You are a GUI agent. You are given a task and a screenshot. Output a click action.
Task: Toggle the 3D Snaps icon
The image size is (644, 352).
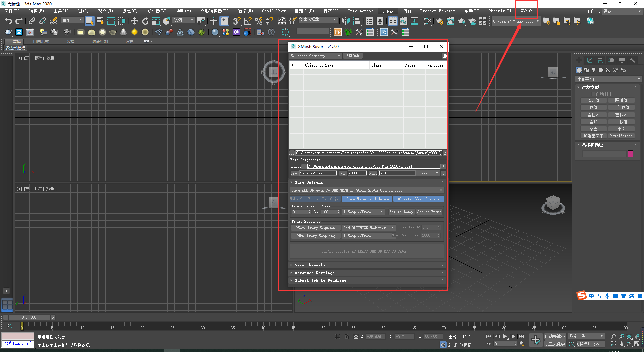click(x=237, y=21)
